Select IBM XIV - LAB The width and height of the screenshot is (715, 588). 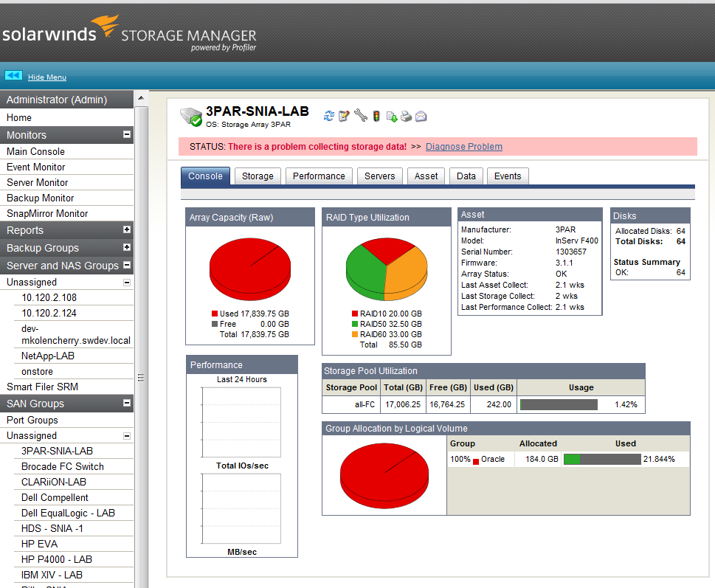pos(52,575)
